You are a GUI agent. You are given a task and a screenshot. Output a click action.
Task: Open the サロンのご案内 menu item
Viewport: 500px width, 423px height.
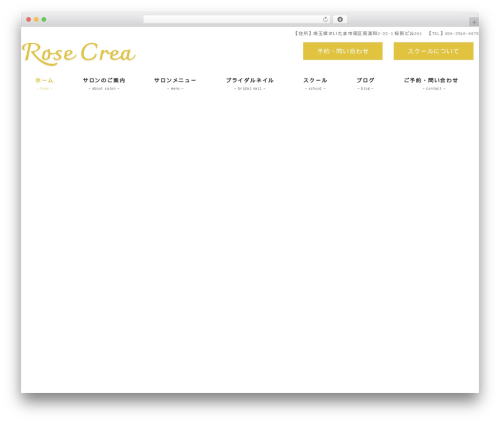[x=104, y=84]
